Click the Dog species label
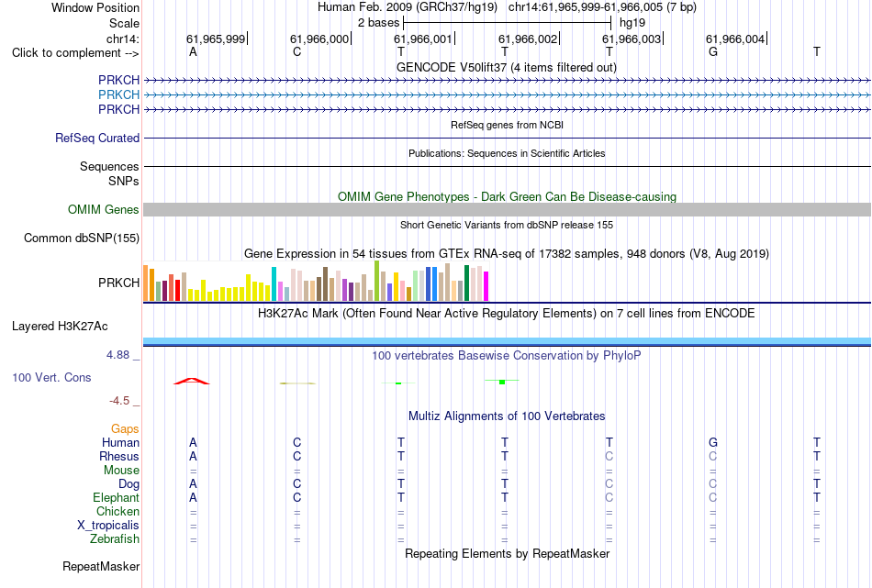The height and width of the screenshot is (588, 872). point(129,484)
